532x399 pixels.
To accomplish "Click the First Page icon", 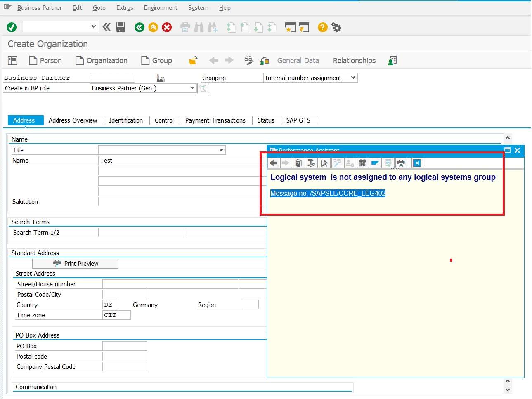I will click(231, 27).
